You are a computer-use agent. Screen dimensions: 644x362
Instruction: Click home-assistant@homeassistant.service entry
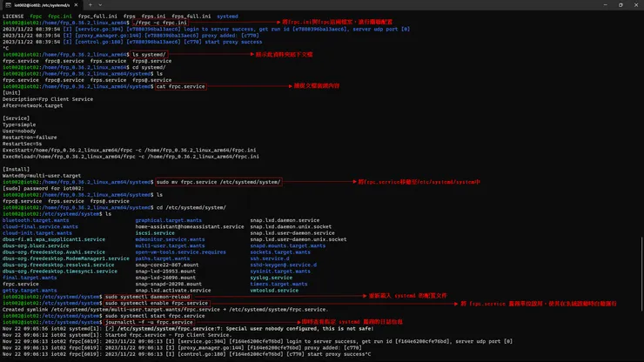[x=190, y=226]
